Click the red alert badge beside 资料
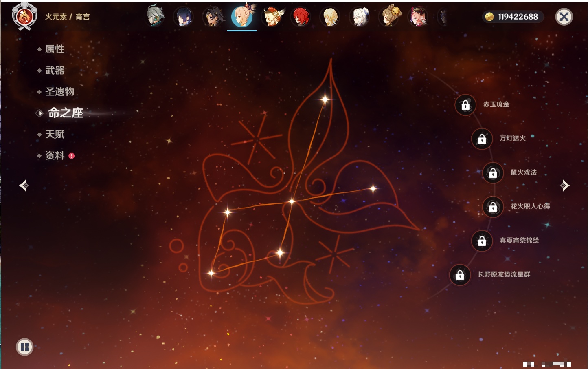The height and width of the screenshot is (369, 588). click(72, 156)
